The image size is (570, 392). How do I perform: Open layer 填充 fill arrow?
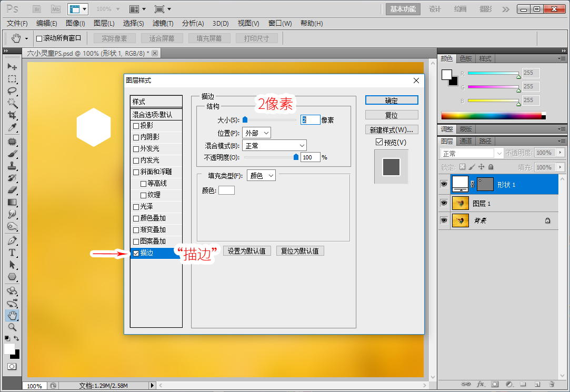pyautogui.click(x=560, y=167)
